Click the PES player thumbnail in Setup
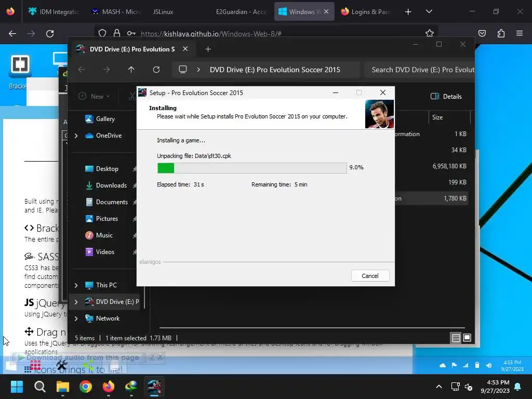The image size is (532, 399). (379, 114)
